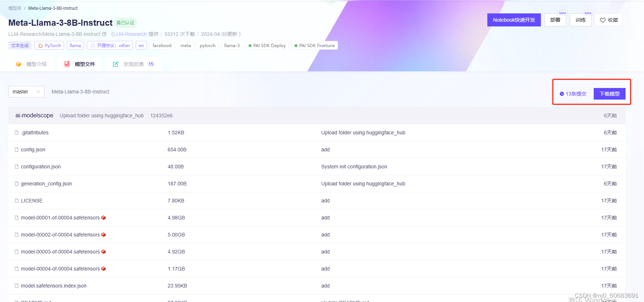Click the heart icon in the 收藏 button
The height and width of the screenshot is (302, 644).
(x=602, y=20)
